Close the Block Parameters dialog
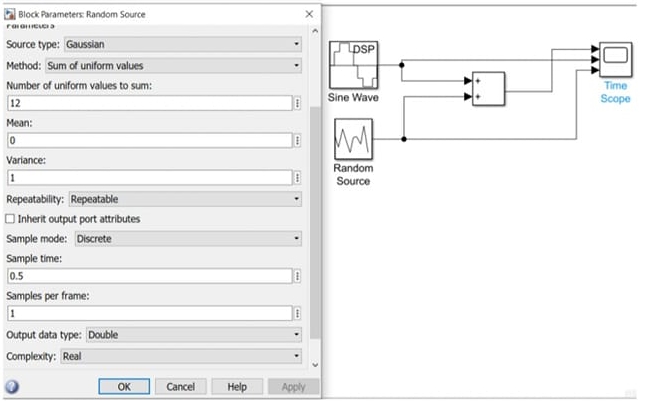 tap(308, 14)
